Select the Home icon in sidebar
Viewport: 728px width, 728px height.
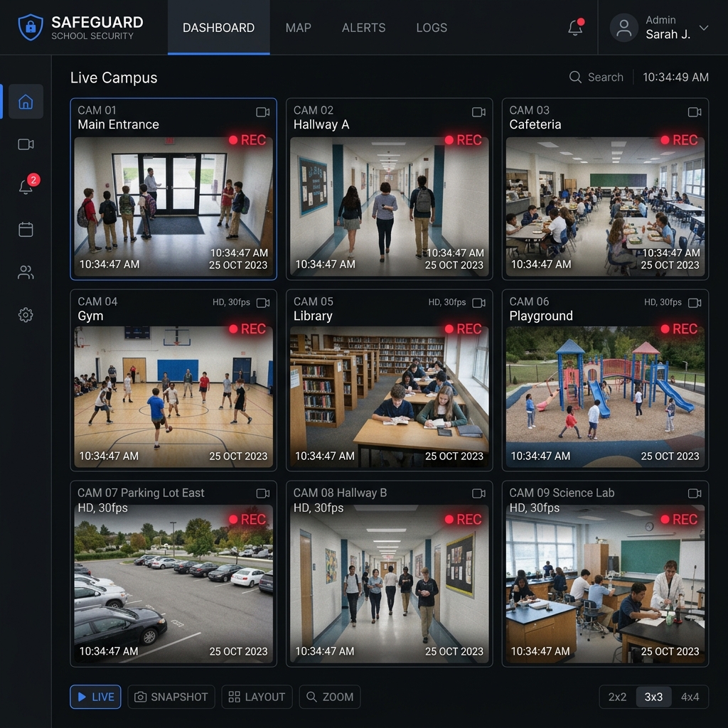pos(26,101)
